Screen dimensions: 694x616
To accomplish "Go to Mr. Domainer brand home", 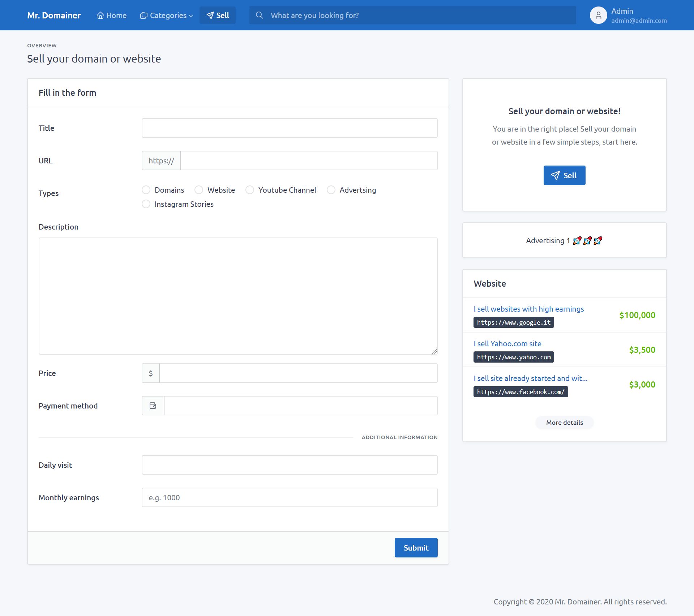I will 54,15.
